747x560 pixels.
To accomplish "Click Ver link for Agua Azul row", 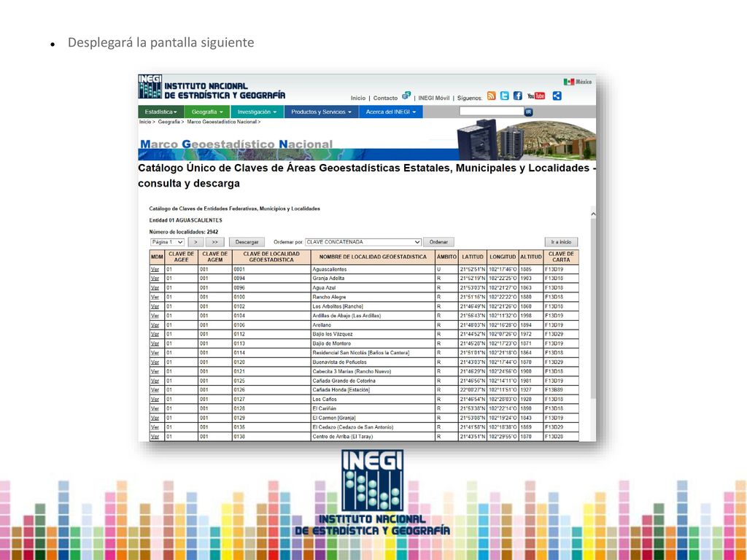I will 155,288.
